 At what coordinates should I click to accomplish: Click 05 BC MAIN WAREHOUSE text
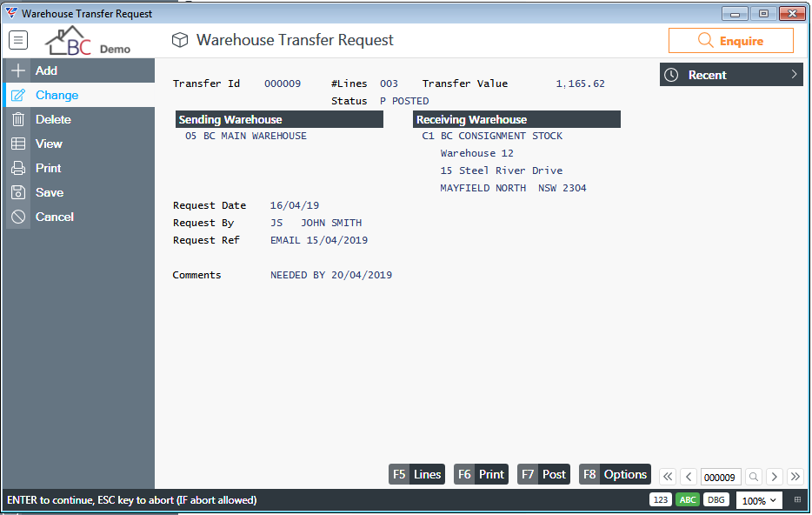click(246, 136)
